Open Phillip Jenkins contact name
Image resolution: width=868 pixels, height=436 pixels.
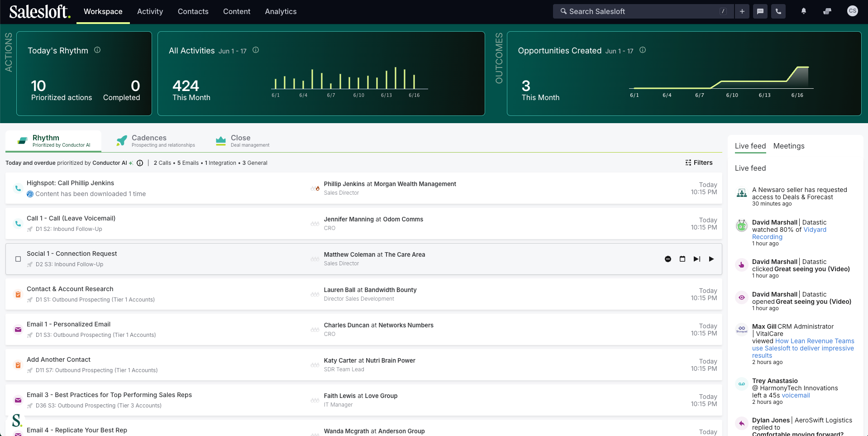[x=344, y=184]
